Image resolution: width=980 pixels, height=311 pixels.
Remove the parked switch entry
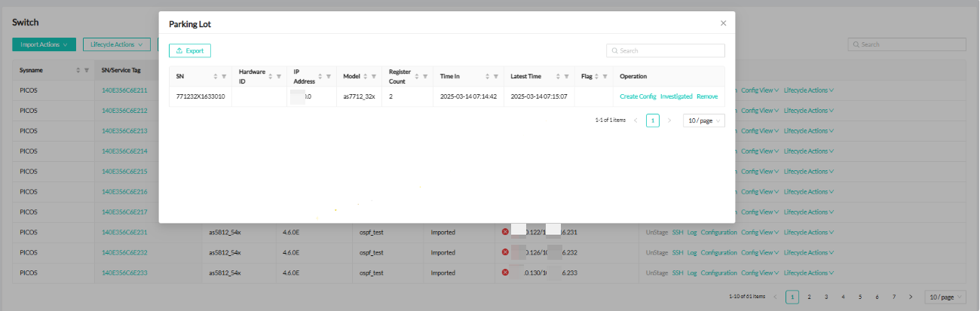707,96
